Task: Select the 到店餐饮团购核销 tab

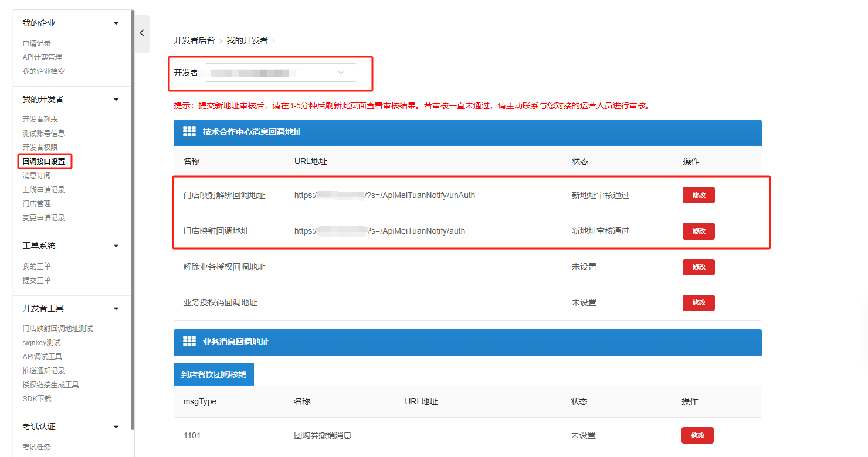Action: (x=213, y=374)
